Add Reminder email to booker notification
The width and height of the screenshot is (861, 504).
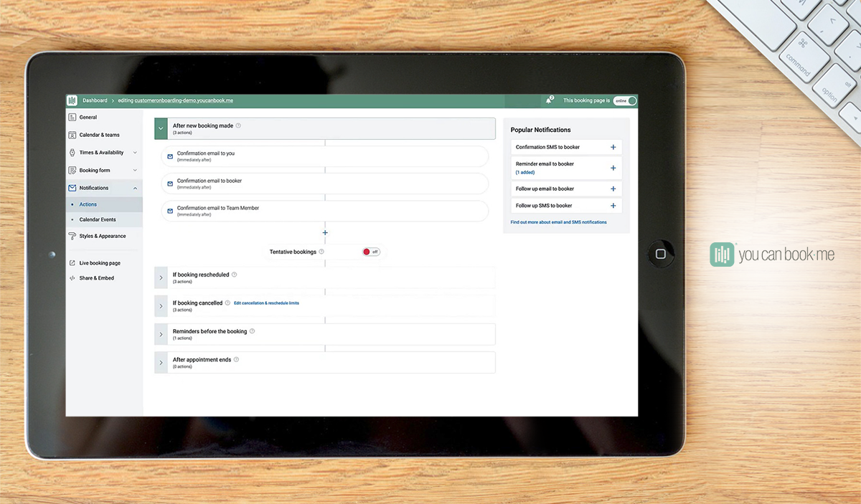click(613, 168)
